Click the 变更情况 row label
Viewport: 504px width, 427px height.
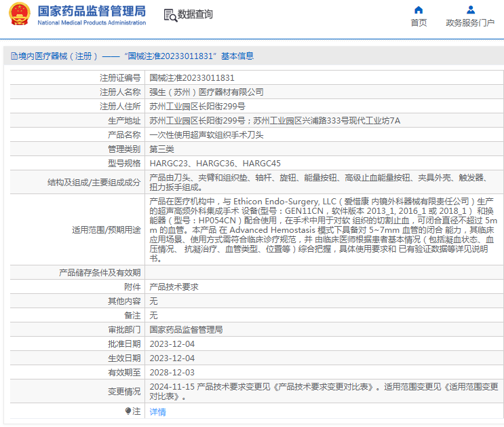pos(124,392)
